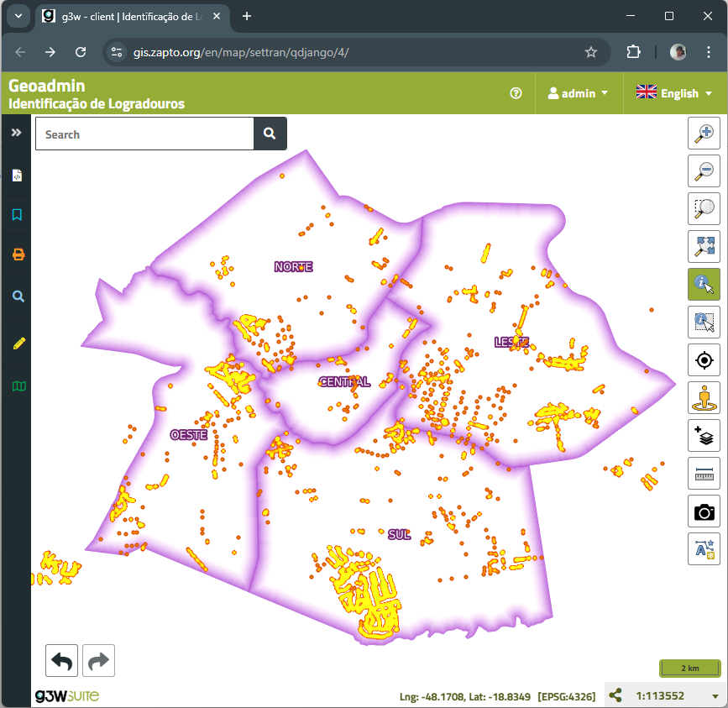Open the admin user dropdown
The height and width of the screenshot is (708, 728).
click(x=578, y=93)
